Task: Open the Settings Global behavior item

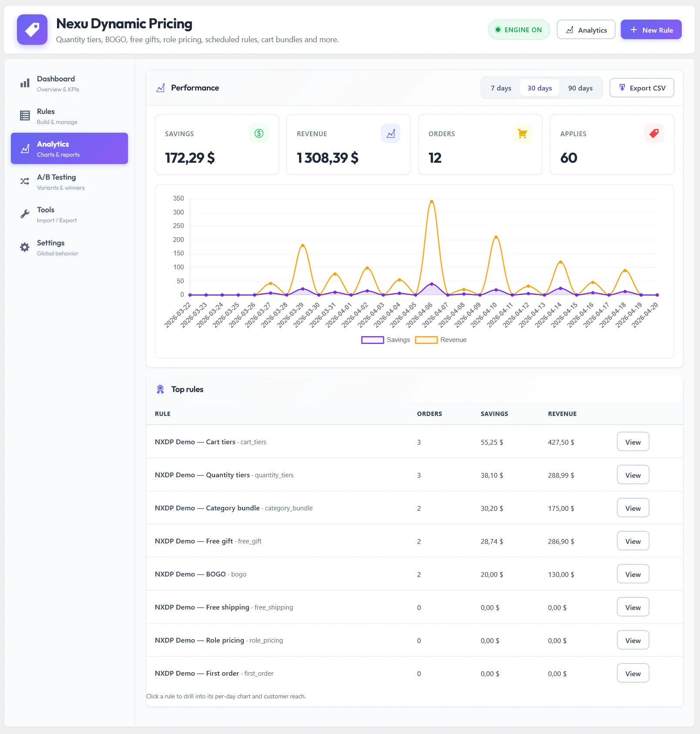Action: [69, 247]
